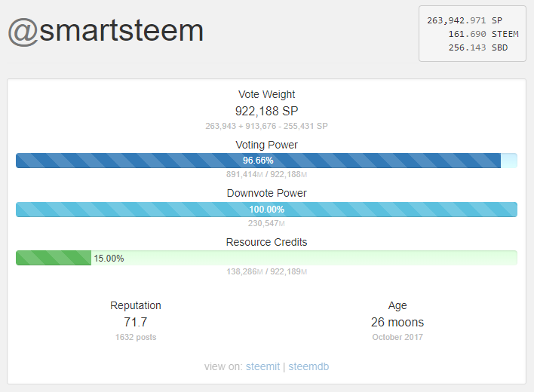
Task: Select the 922,188 SP vote weight value
Action: [267, 111]
